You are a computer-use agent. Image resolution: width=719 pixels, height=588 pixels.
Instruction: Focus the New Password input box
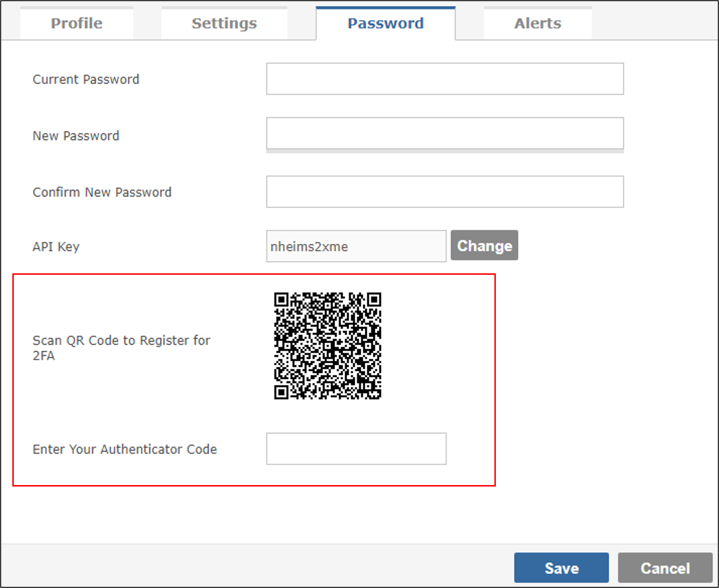click(x=445, y=133)
